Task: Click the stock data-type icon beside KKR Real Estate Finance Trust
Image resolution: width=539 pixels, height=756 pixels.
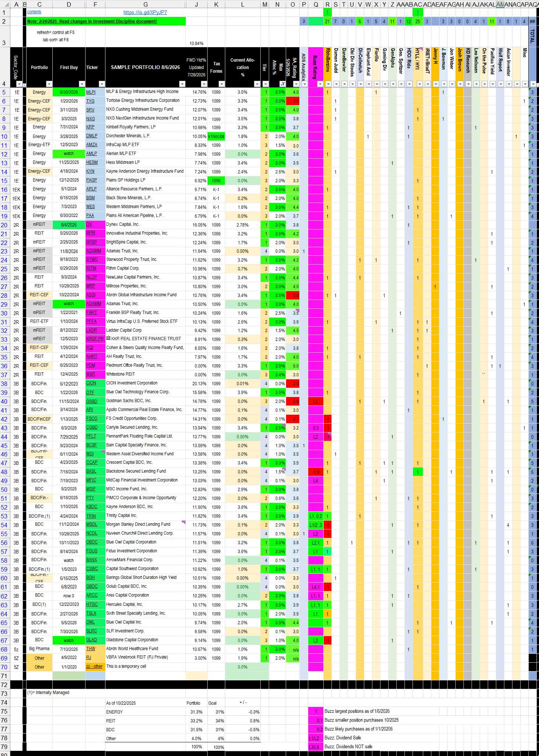Action: click(108, 338)
